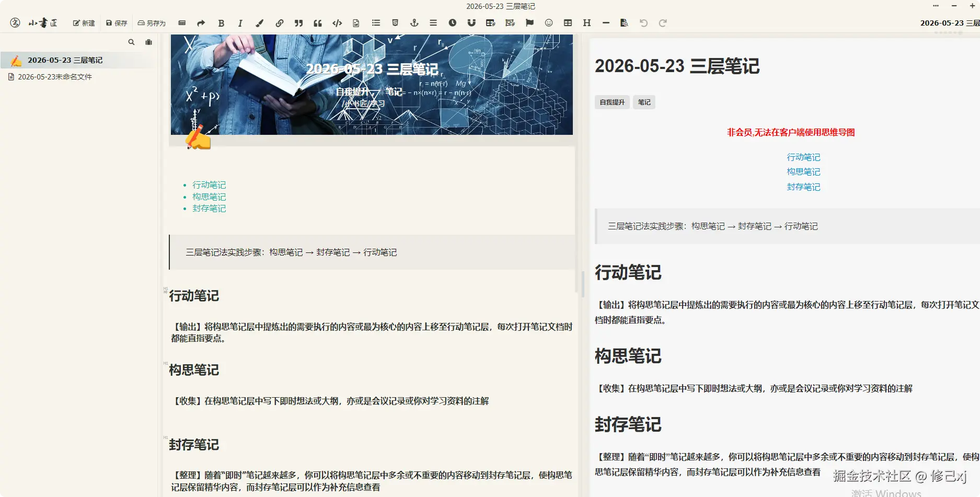
Task: Click the 封存笔记 link in the editor list
Action: pyautogui.click(x=209, y=209)
